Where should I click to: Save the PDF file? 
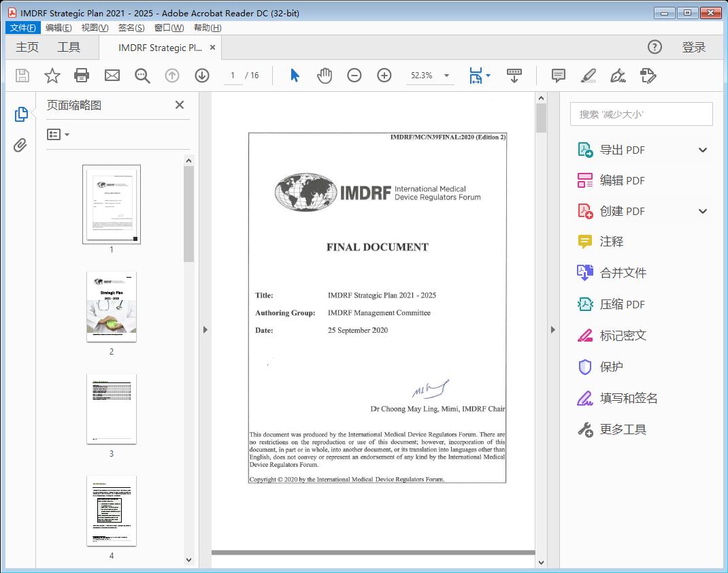pos(22,76)
